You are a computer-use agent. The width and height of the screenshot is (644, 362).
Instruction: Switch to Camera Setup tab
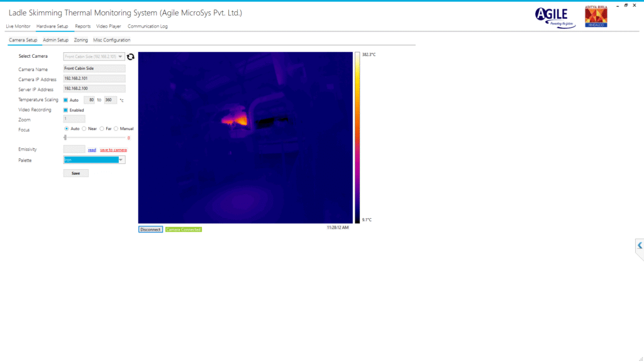[x=23, y=40]
